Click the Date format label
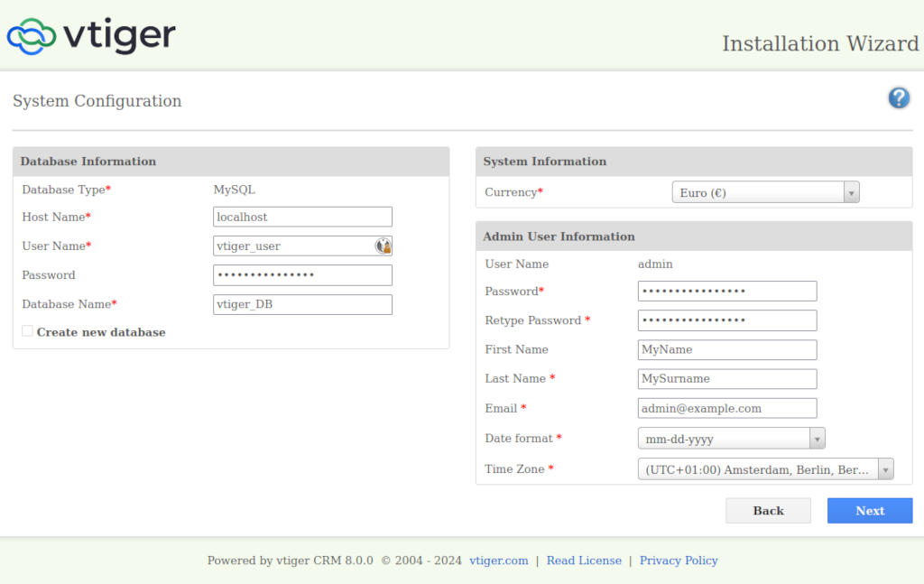924x584 pixels. click(x=522, y=439)
